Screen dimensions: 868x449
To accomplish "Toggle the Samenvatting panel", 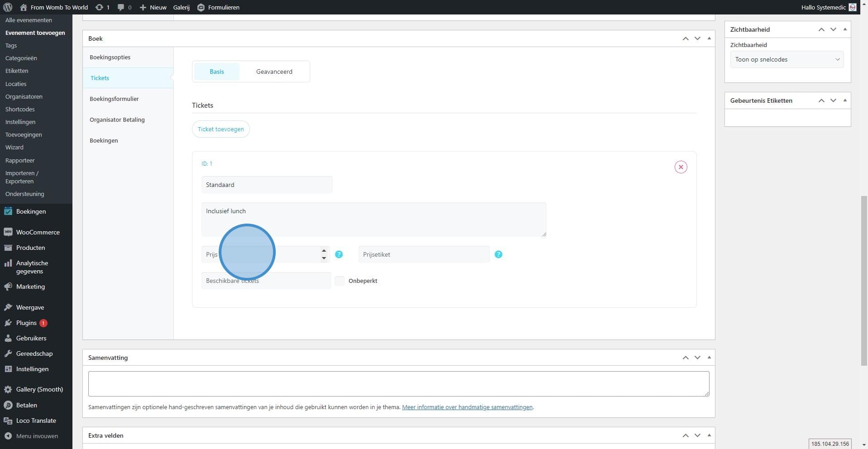I will coord(709,358).
